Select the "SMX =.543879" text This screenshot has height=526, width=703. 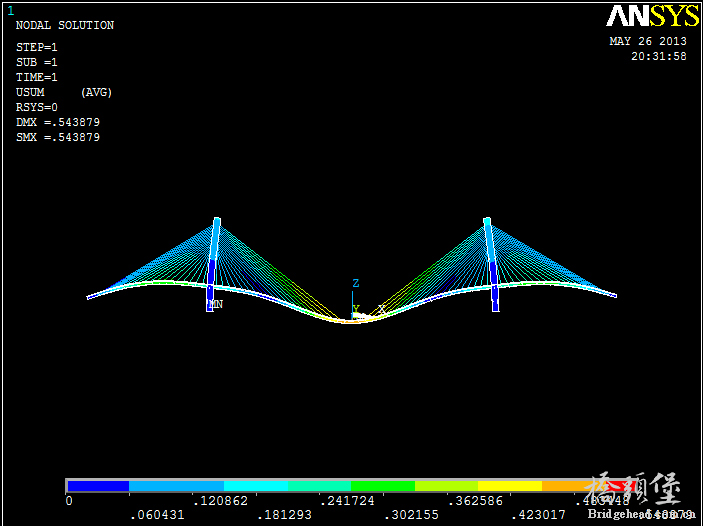click(x=58, y=137)
